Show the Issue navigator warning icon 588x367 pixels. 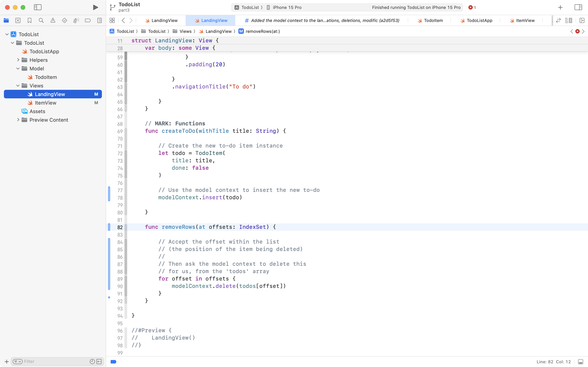[53, 20]
